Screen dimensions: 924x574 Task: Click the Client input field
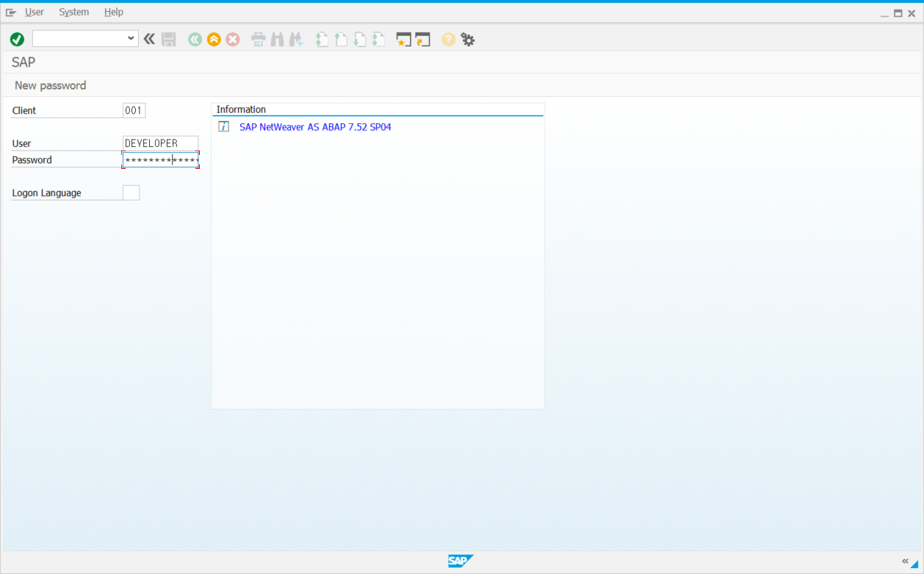[134, 111]
